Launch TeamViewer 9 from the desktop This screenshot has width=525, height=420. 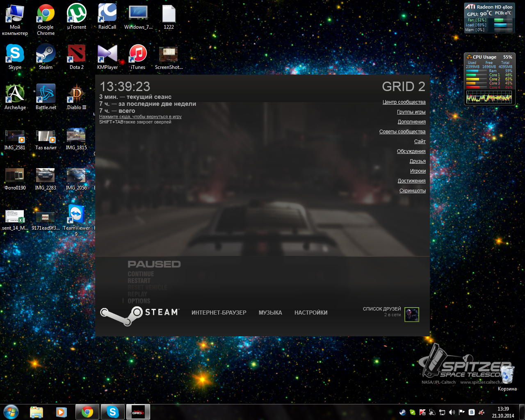point(76,217)
